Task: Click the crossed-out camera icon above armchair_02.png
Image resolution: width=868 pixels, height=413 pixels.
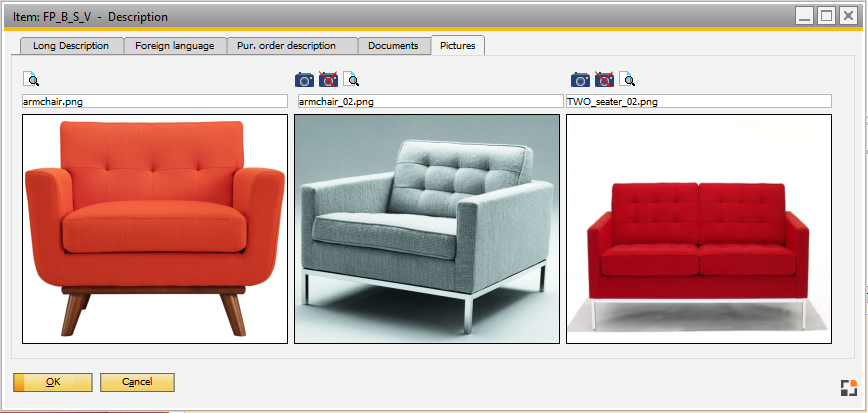Action: tap(328, 80)
